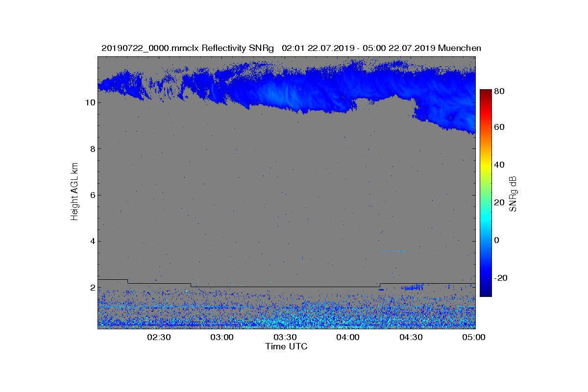Click the colorbar value 80
This screenshot has width=588, height=392.
point(500,91)
